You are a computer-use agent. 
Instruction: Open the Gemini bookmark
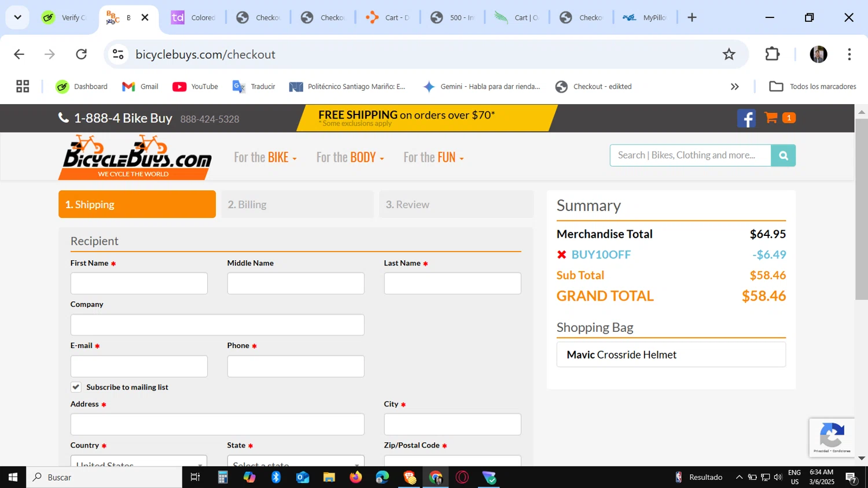[481, 87]
